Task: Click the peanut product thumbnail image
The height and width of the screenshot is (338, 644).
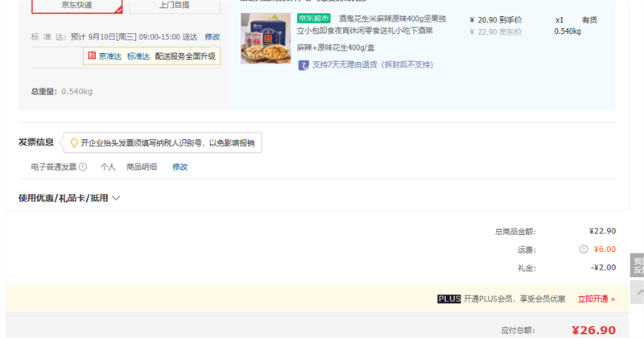Action: coord(266,38)
